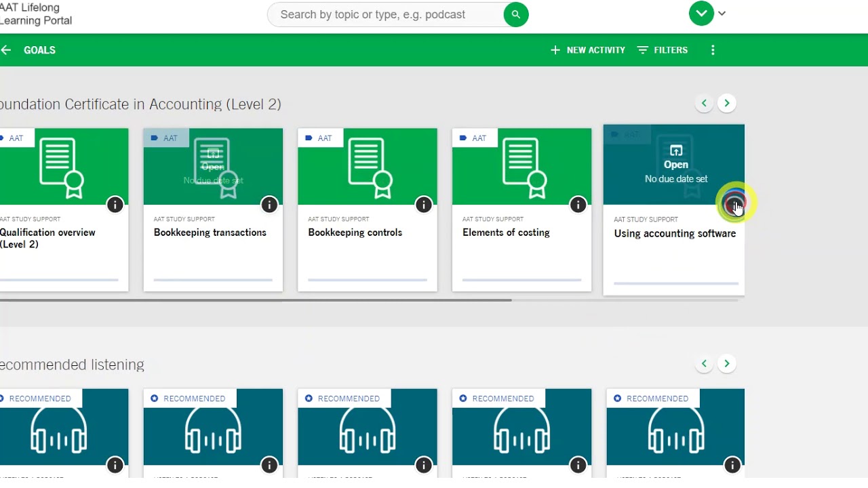Screen dimensions: 868x488
Task: Open info for the Using accounting software card
Action: (733, 204)
